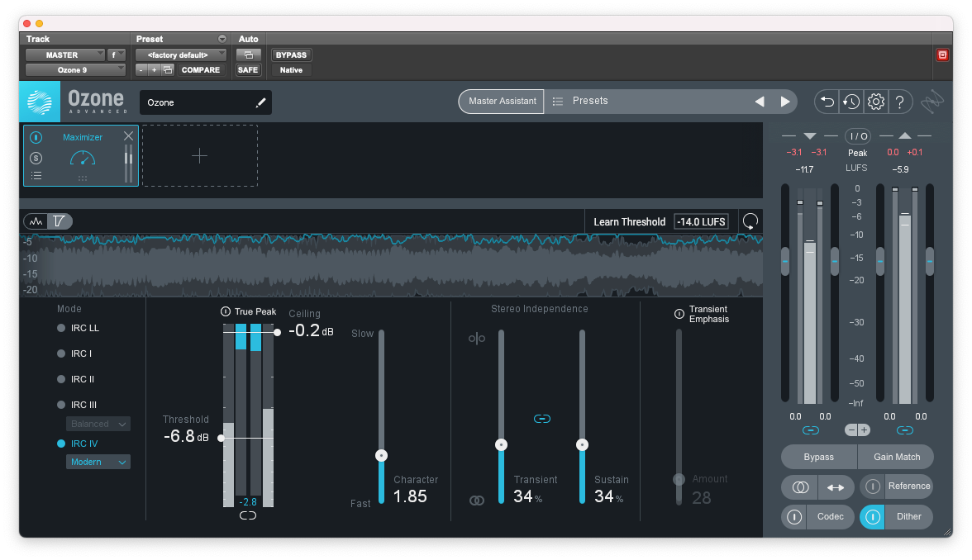Screen dimensions: 972x560
Task: Open the Dither panel
Action: click(x=909, y=517)
